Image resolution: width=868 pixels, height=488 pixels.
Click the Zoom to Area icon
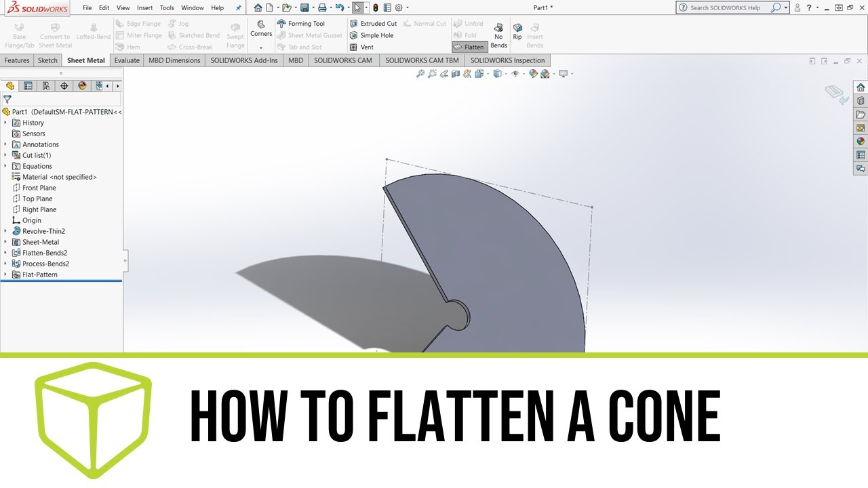coord(432,74)
